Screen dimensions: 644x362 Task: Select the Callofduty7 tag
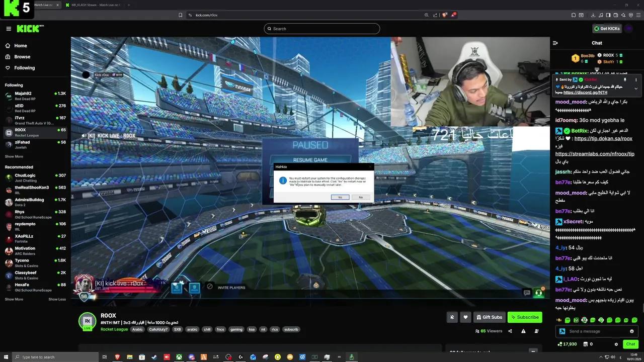point(158,329)
